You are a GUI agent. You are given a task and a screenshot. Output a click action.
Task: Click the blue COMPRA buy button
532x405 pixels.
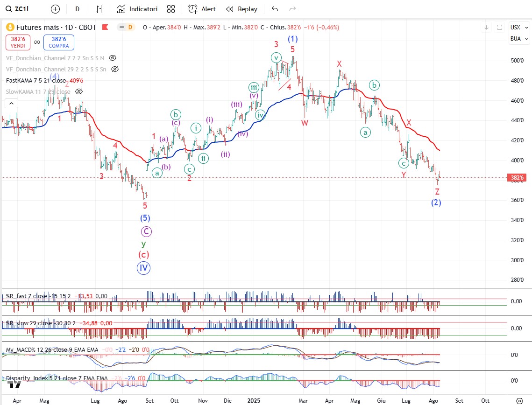(59, 43)
